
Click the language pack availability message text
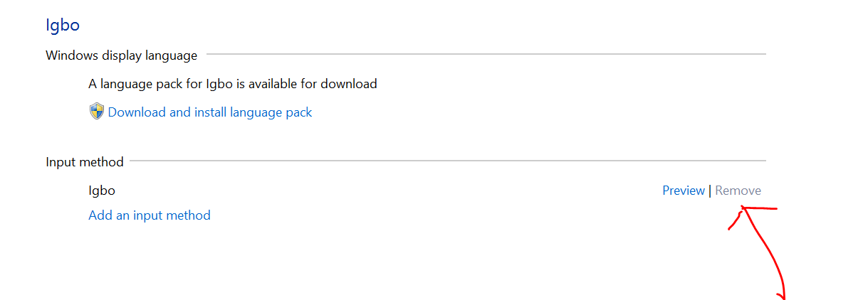[x=233, y=84]
